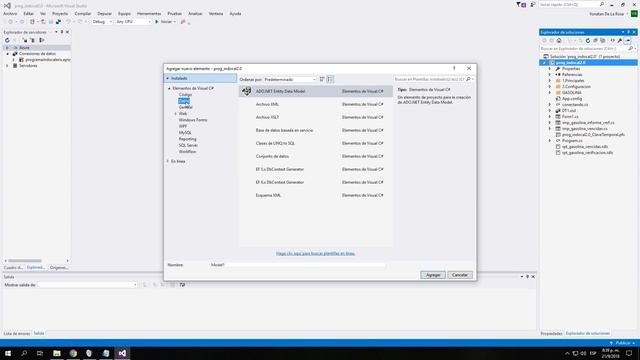
Task: Select Conexiones de datos node
Action: [37, 54]
